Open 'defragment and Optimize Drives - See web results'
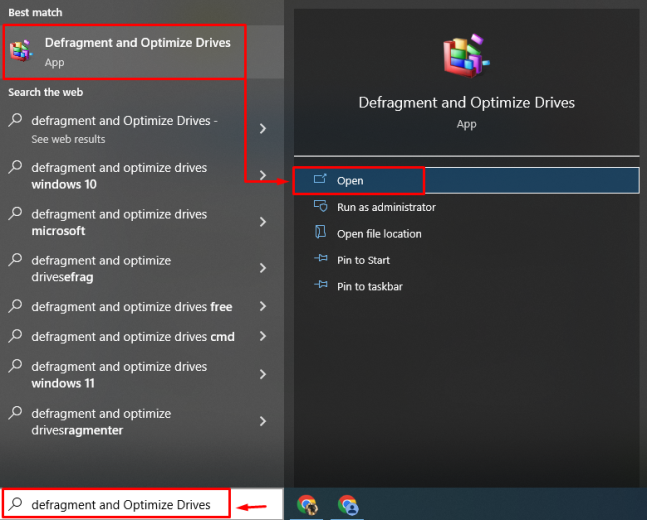The width and height of the screenshot is (647, 520). [x=142, y=129]
